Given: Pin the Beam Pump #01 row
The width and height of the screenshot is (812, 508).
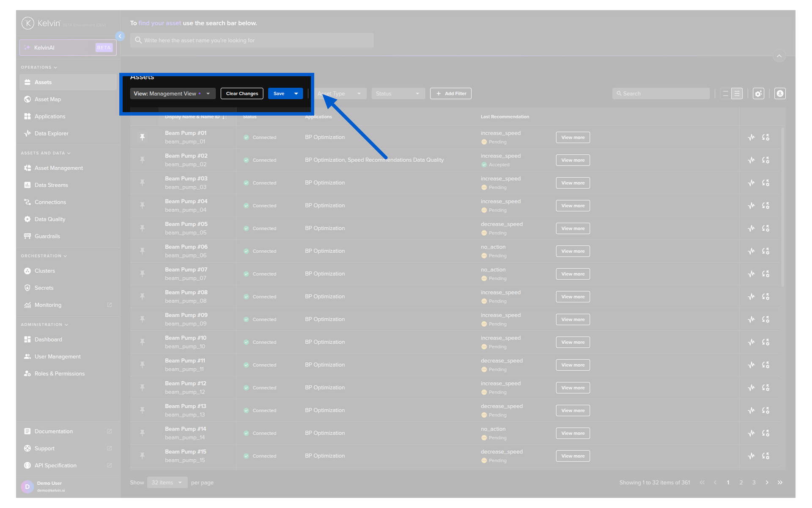Looking at the screenshot, I should pyautogui.click(x=143, y=137).
